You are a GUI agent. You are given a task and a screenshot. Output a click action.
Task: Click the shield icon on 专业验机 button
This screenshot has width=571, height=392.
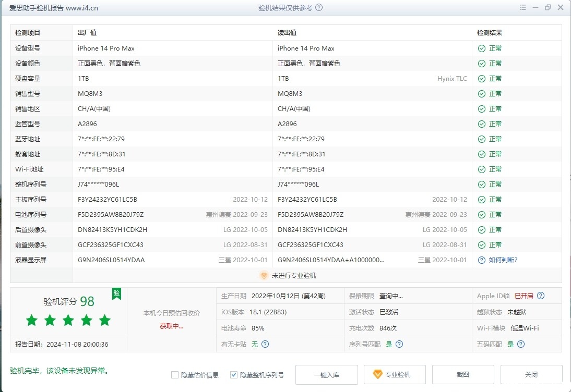point(378,374)
